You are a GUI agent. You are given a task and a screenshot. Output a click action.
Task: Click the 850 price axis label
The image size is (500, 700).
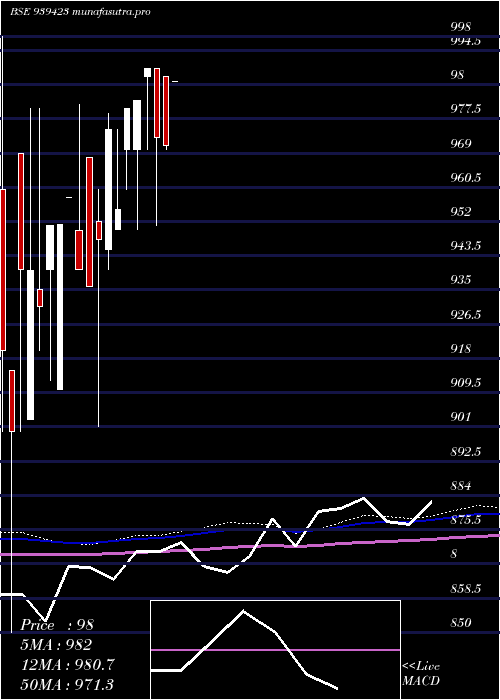pyautogui.click(x=460, y=623)
